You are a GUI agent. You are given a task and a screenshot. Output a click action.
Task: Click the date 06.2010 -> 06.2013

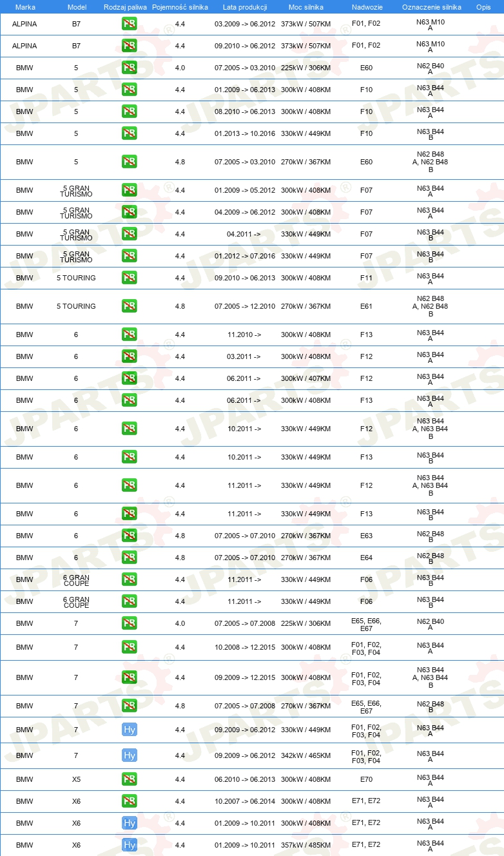tap(245, 780)
